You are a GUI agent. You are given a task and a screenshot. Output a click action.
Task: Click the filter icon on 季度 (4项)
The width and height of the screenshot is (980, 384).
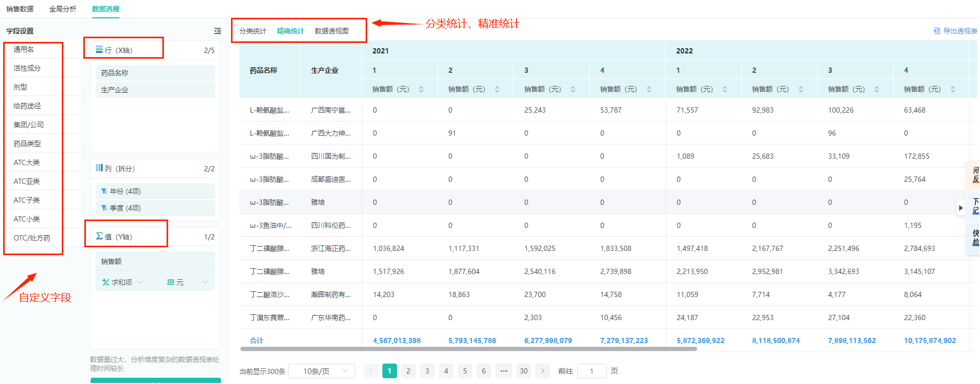[104, 208]
